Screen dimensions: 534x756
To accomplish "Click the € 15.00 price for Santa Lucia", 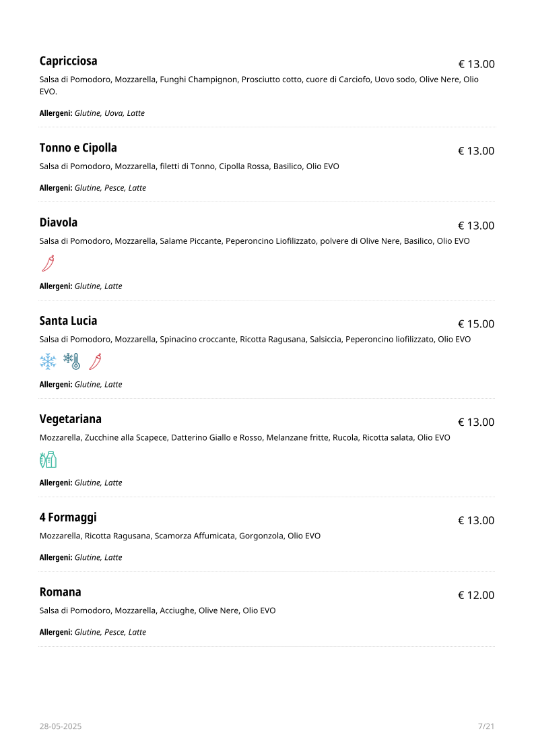I will 476,324.
